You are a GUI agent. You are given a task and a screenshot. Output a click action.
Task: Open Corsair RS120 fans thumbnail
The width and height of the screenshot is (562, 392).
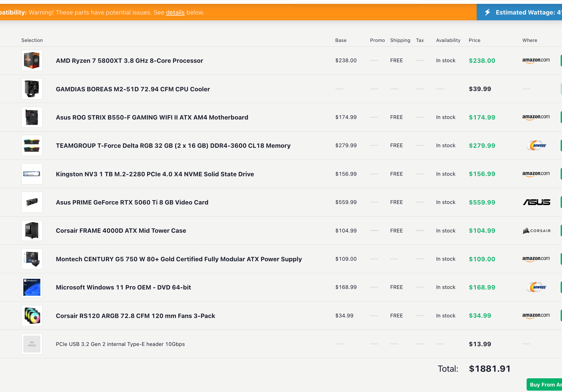point(32,316)
